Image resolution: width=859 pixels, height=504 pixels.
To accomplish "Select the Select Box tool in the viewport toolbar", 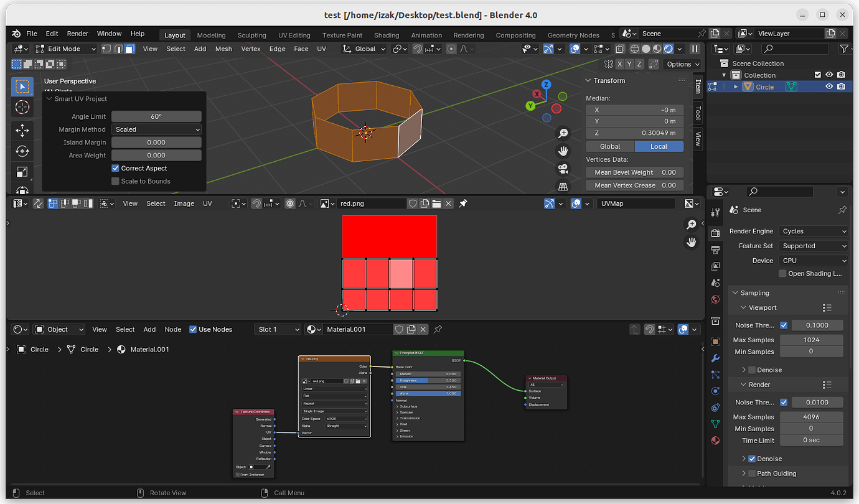I will (22, 86).
